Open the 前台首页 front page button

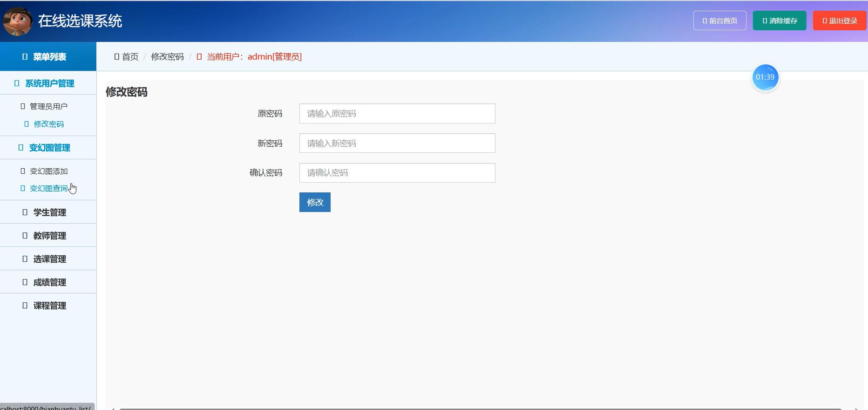pyautogui.click(x=720, y=20)
